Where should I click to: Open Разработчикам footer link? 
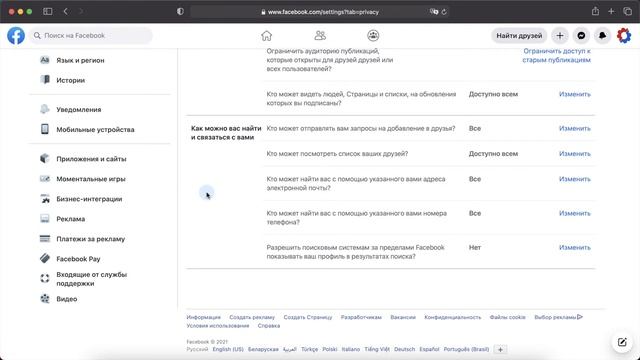(361, 317)
